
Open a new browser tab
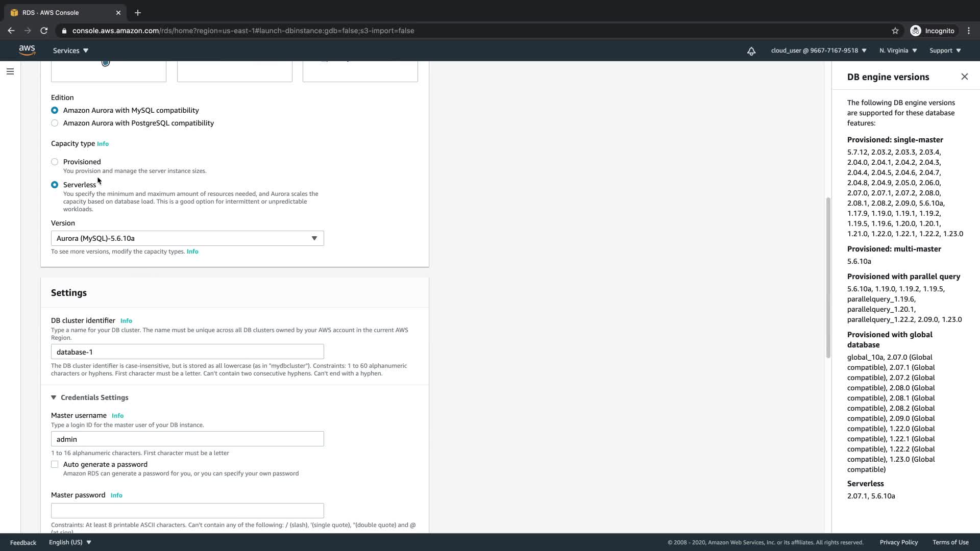[x=138, y=13]
